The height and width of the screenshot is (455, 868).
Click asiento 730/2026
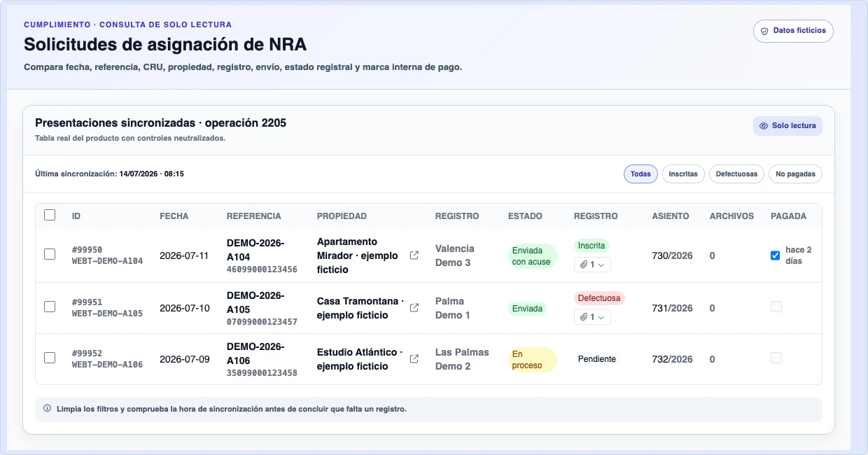click(672, 255)
